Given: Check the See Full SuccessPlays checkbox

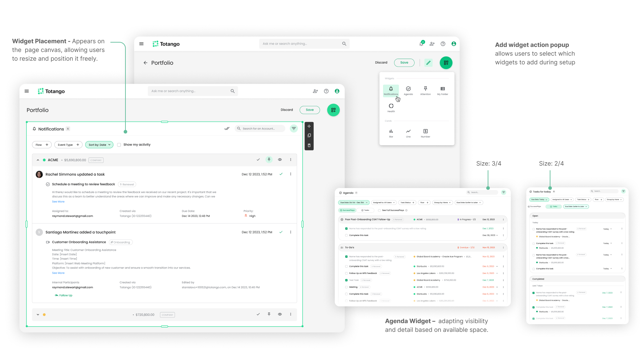Looking at the screenshot, I should [x=379, y=210].
